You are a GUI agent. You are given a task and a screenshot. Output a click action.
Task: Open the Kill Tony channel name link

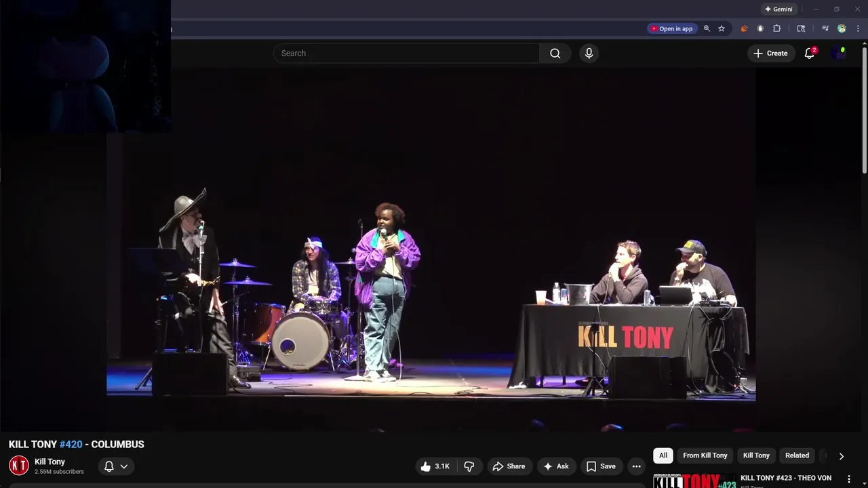click(50, 462)
